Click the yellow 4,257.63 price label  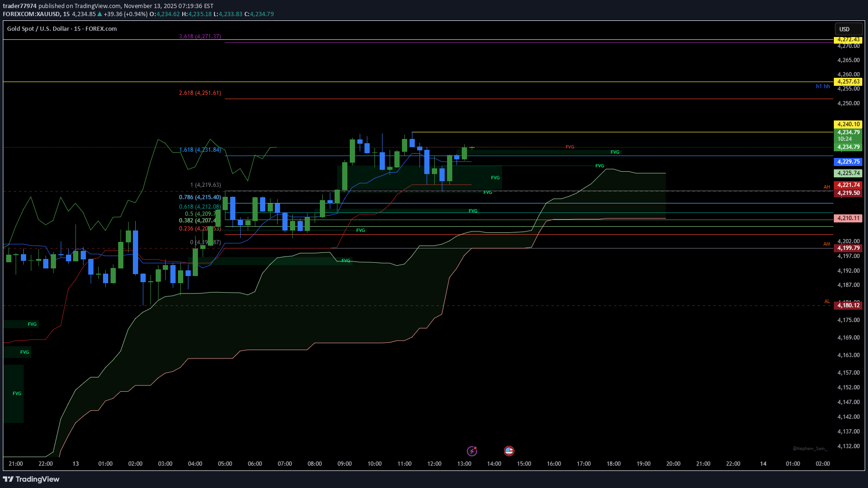coord(848,82)
